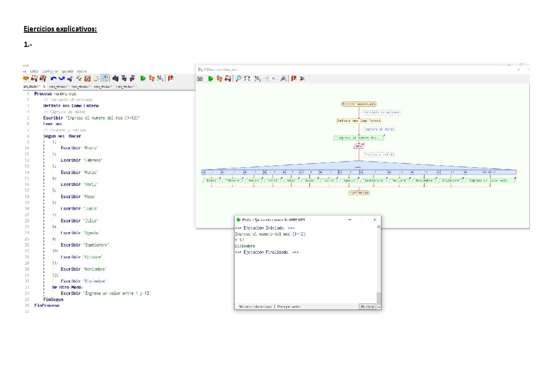Image resolution: width=554 pixels, height=392 pixels.
Task: Click the scroll-up arrow in the execution window
Action: tap(379, 227)
